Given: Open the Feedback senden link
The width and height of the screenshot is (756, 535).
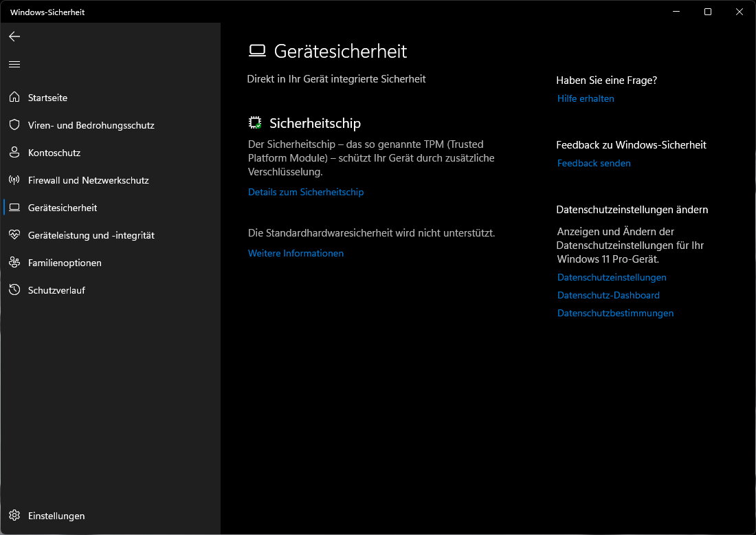Looking at the screenshot, I should (594, 164).
